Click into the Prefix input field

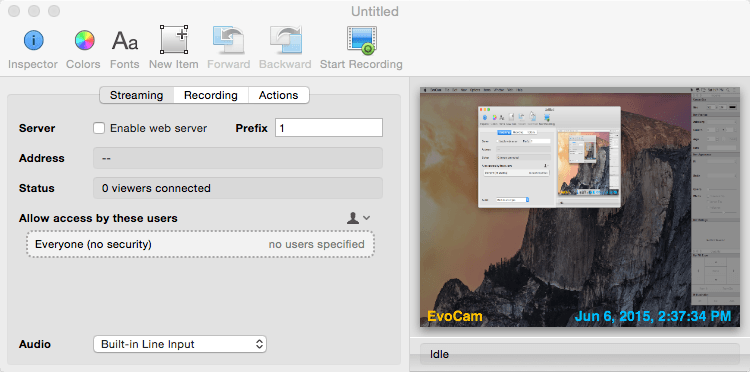pyautogui.click(x=329, y=128)
